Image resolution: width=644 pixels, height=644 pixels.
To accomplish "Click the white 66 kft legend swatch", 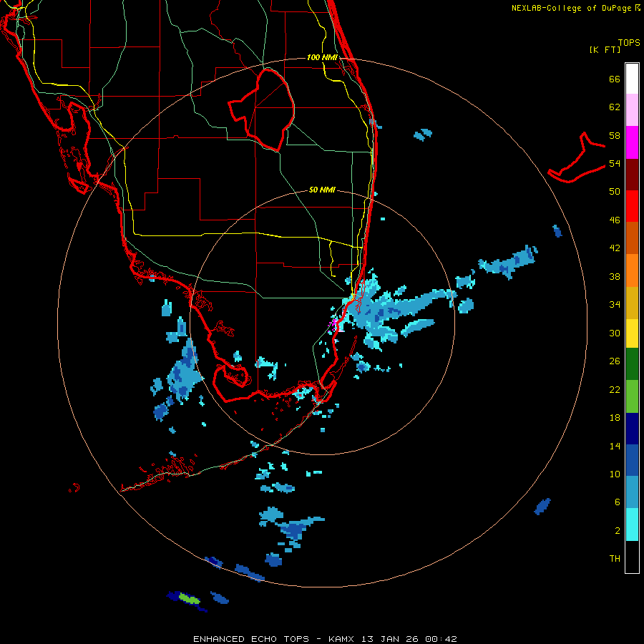I will point(632,79).
